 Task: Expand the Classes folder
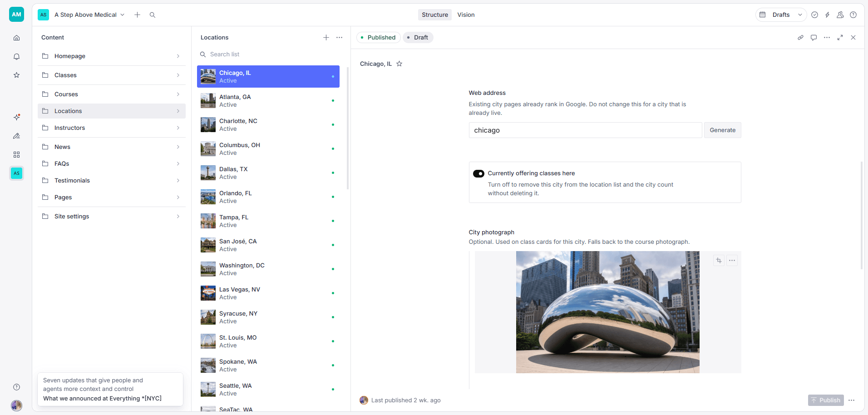pyautogui.click(x=112, y=75)
